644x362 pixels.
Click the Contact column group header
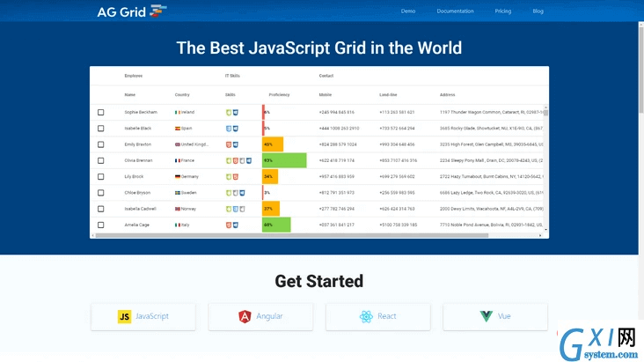pos(326,76)
